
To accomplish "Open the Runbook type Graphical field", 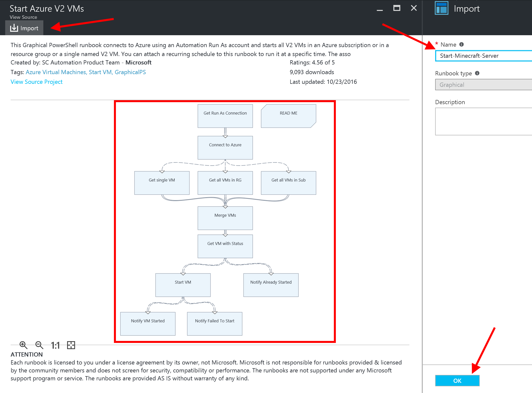I will [x=483, y=85].
